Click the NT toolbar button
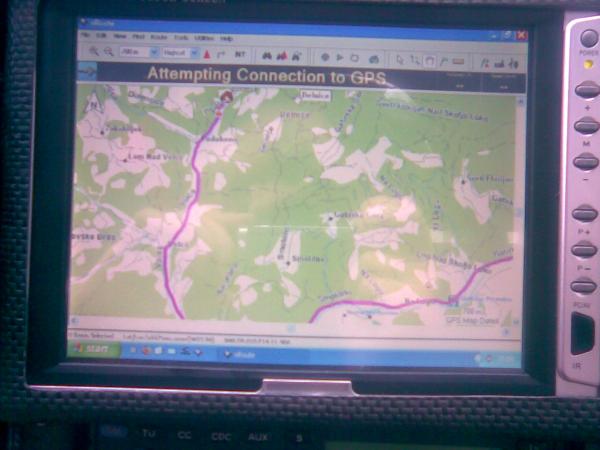 240,53
